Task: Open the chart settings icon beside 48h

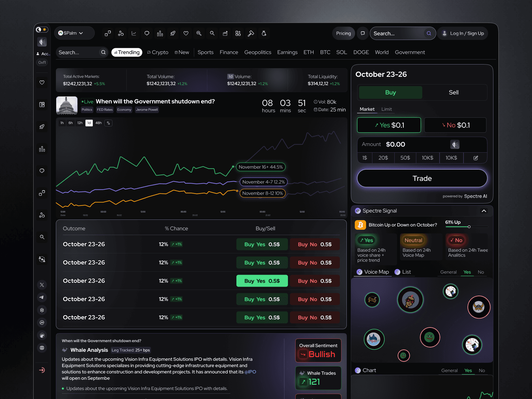Action: tap(108, 123)
